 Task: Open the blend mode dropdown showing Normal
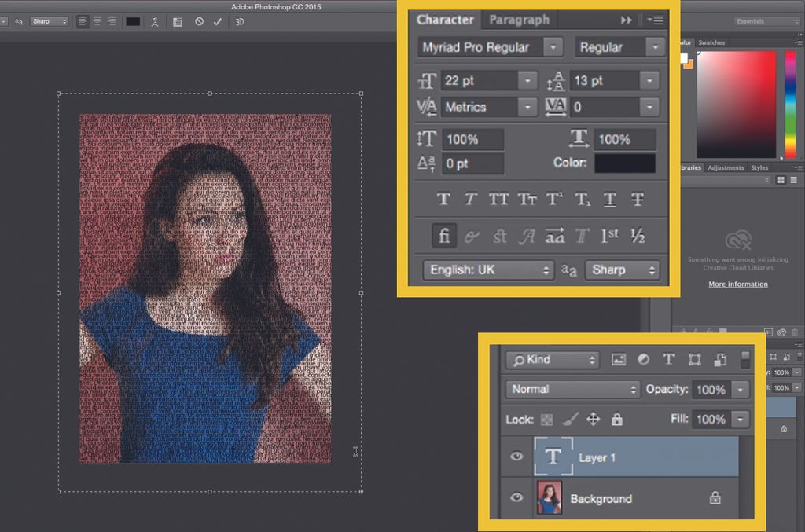572,388
